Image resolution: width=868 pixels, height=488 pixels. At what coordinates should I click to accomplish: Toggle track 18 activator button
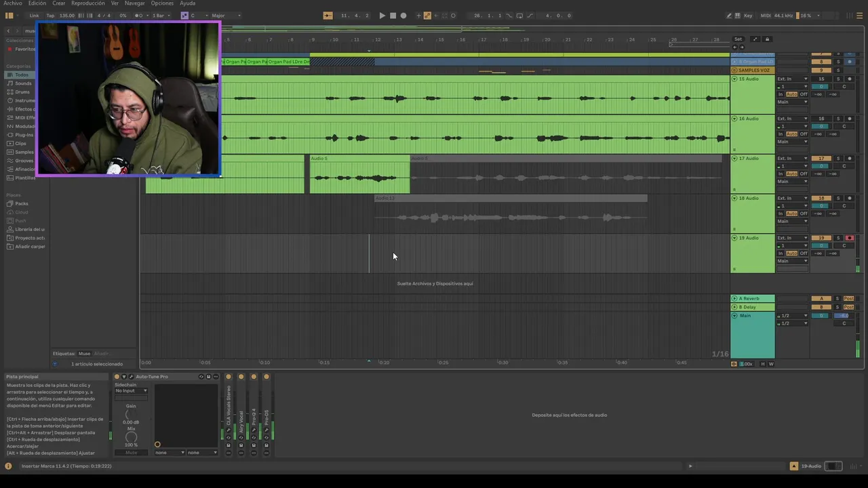pyautogui.click(x=821, y=199)
